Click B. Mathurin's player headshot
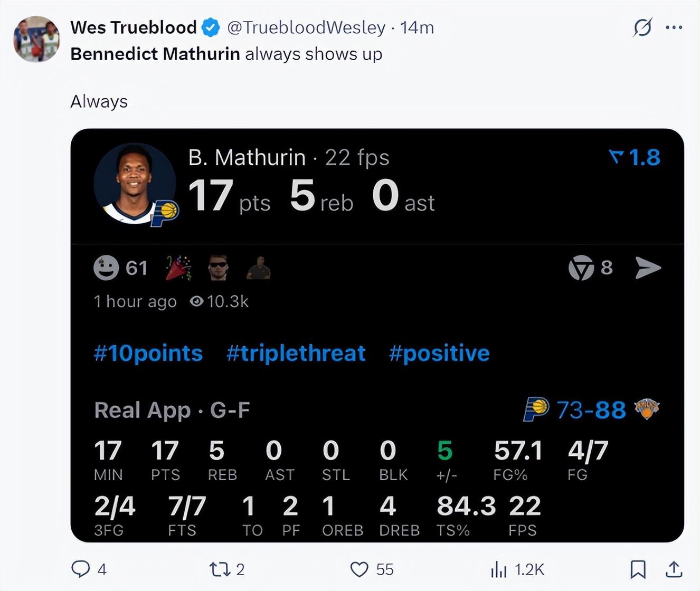 click(134, 184)
